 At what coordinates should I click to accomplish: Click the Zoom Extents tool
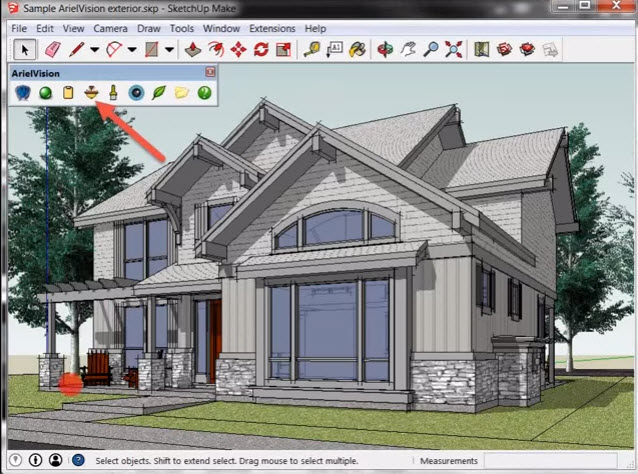pyautogui.click(x=454, y=49)
